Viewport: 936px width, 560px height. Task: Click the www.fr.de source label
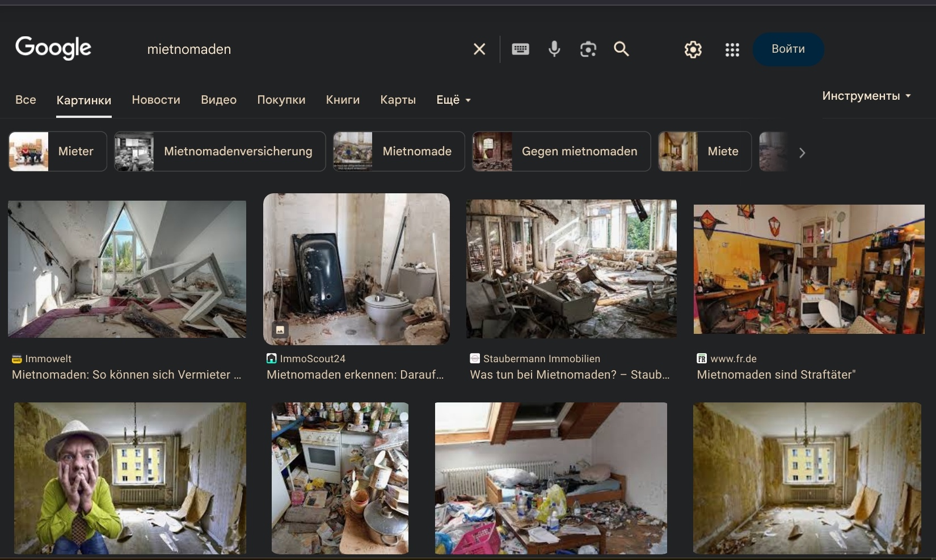coord(733,359)
